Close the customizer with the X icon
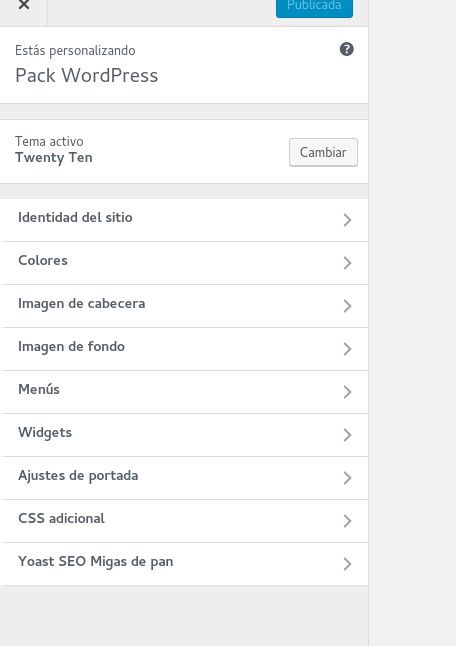 [23, 6]
